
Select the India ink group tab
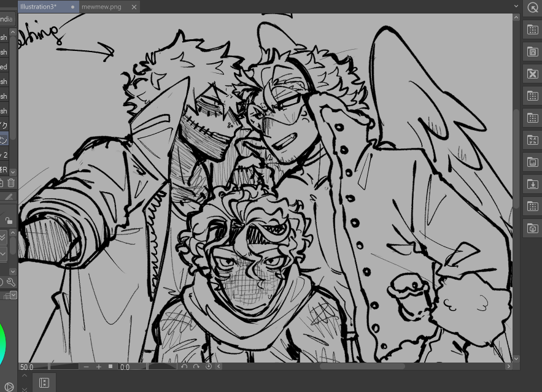(x=7, y=19)
